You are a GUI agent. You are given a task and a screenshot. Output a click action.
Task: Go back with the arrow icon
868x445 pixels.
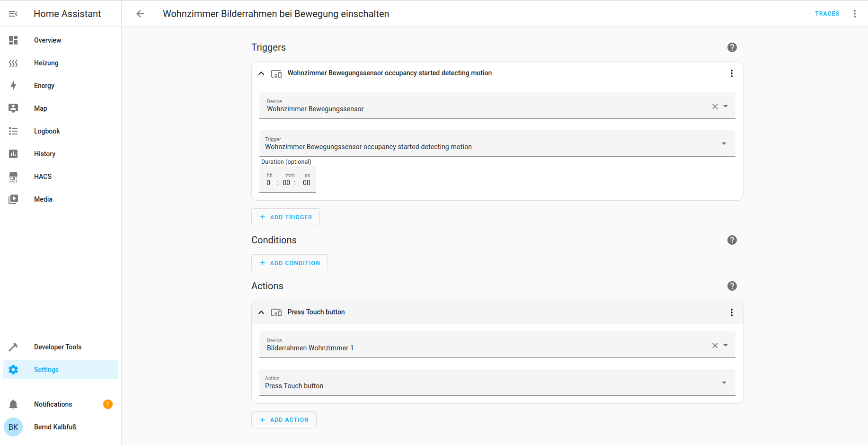click(140, 14)
